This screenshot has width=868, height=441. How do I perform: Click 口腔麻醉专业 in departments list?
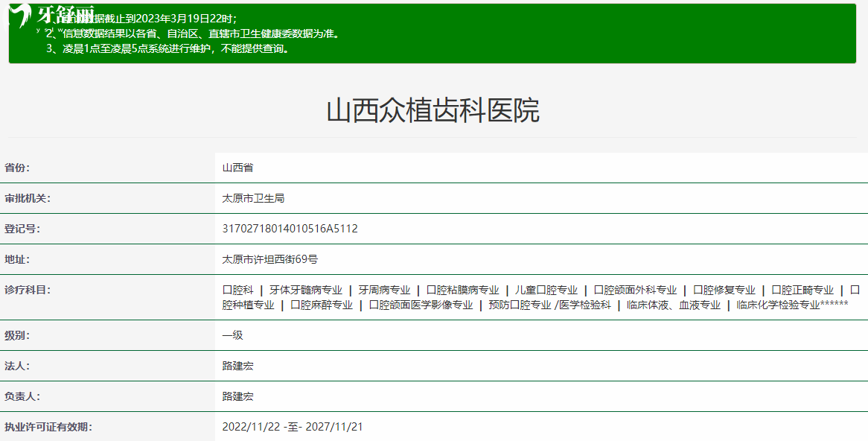click(x=322, y=305)
